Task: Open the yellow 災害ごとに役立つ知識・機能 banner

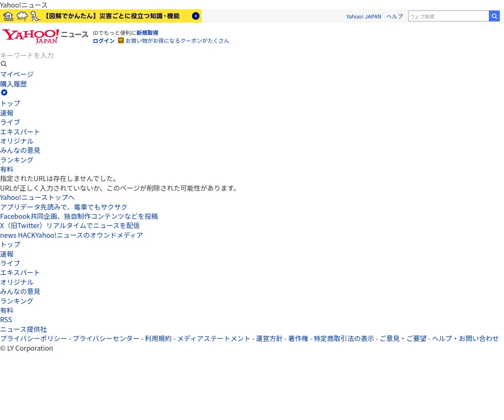Action: pyautogui.click(x=101, y=16)
